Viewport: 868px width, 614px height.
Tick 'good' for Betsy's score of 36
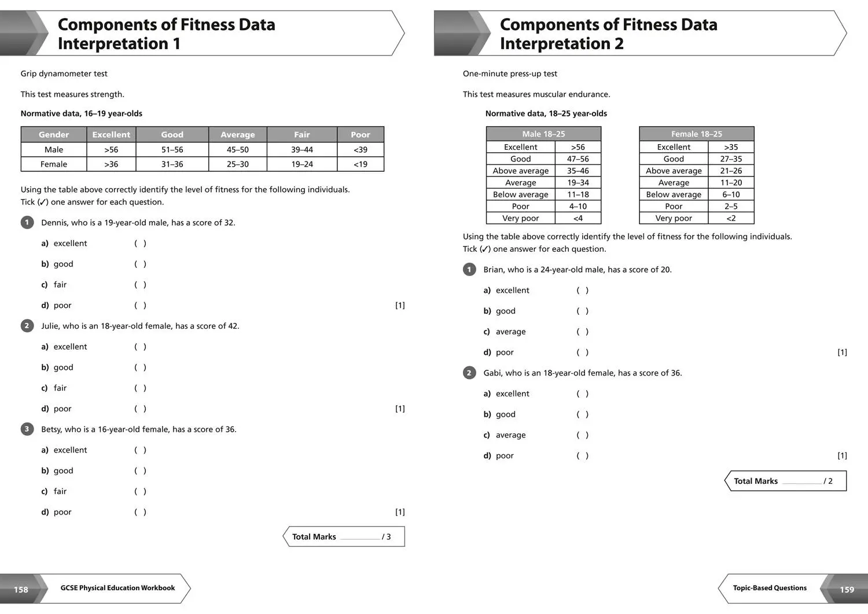click(140, 471)
